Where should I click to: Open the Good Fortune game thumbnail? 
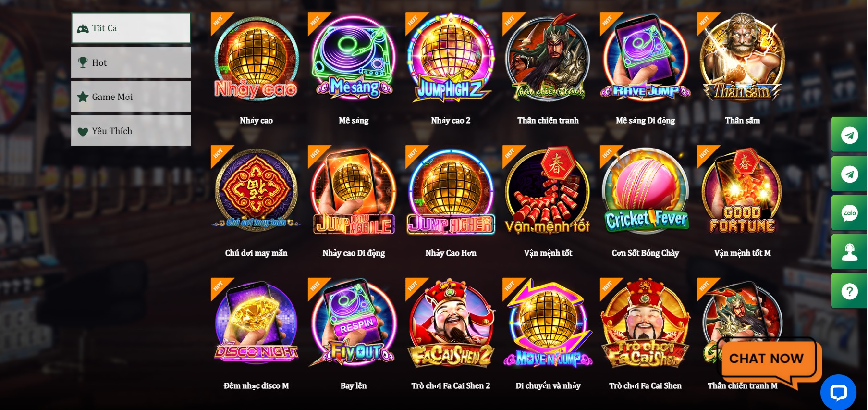[x=742, y=190]
